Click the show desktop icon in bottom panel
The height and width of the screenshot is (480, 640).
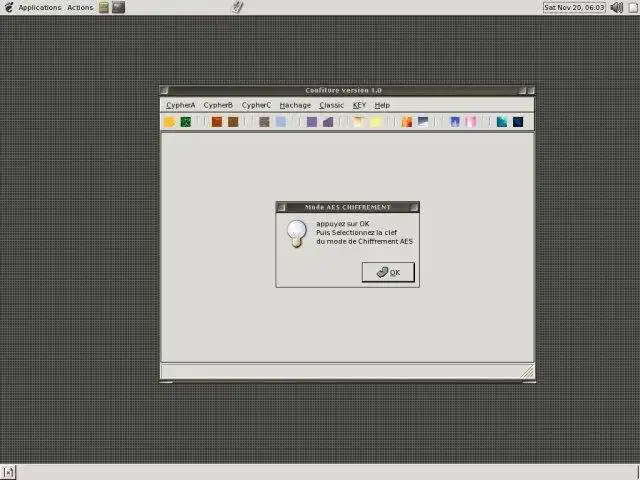pos(8,472)
